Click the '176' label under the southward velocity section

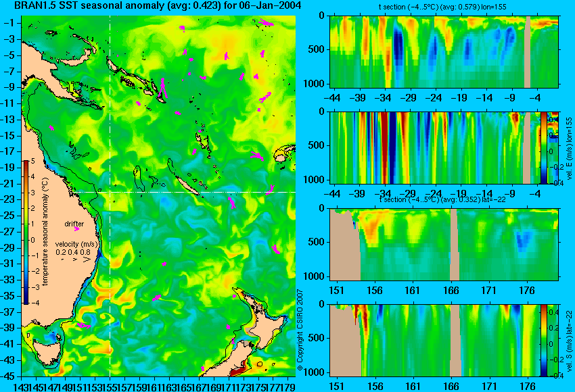(527, 387)
